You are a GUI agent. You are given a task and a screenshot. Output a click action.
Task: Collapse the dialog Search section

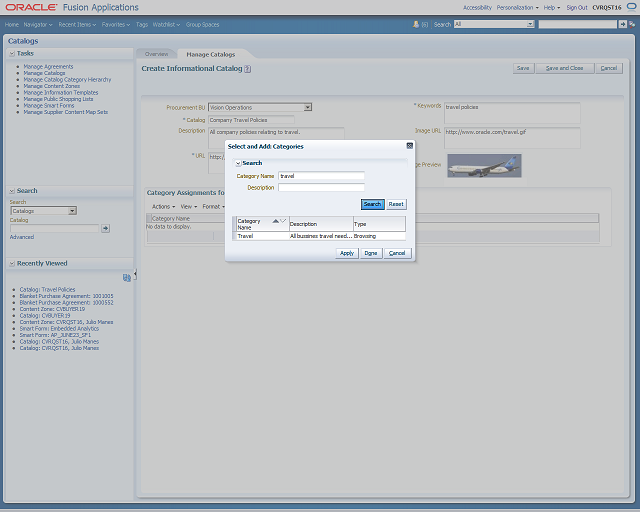238,163
